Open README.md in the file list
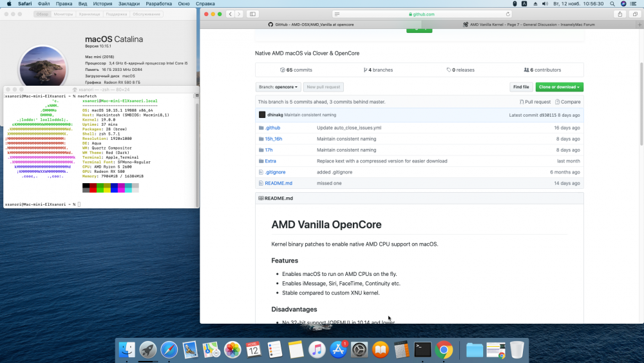Screen dimensions: 644x363 (278, 183)
